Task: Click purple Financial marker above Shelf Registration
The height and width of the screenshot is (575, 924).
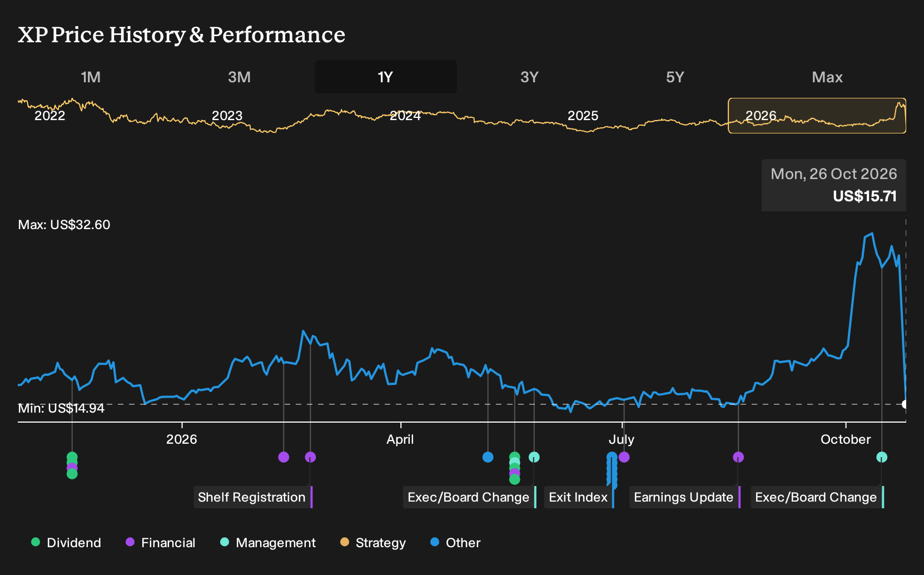Action: click(310, 457)
